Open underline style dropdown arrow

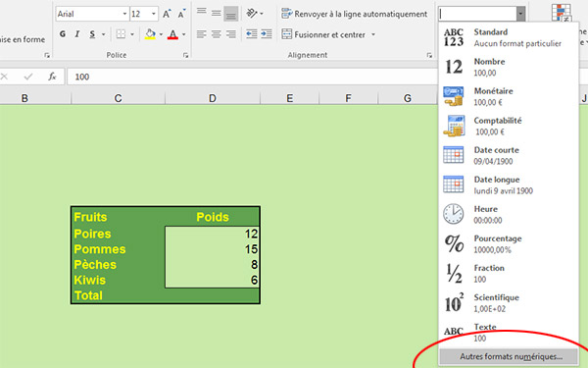pyautogui.click(x=104, y=34)
